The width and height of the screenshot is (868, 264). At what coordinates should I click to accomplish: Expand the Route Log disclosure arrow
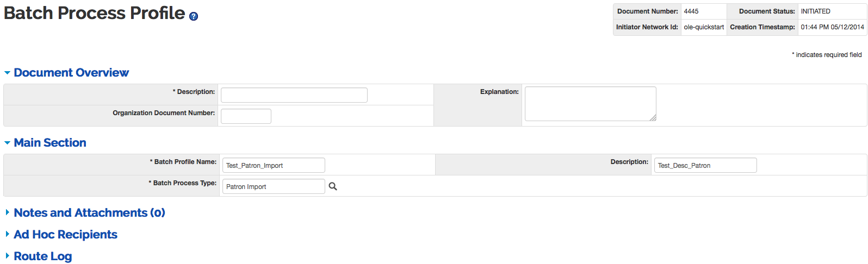coord(7,256)
